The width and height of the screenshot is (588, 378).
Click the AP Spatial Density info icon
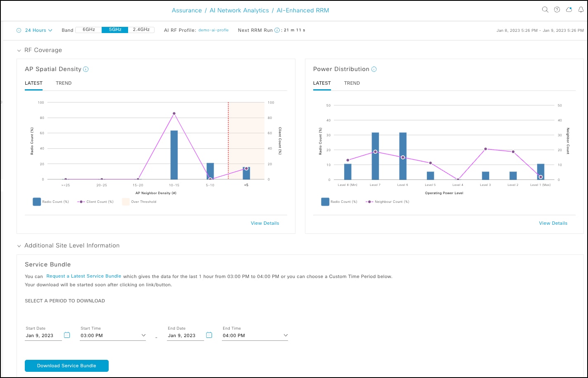[86, 69]
